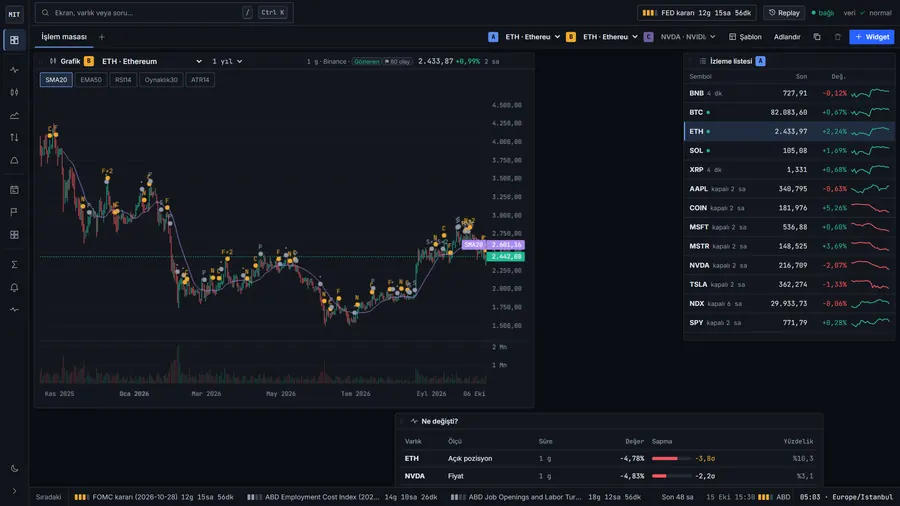900x506 pixels.
Task: Click the sigma icon in sidebar
Action: coord(14,264)
